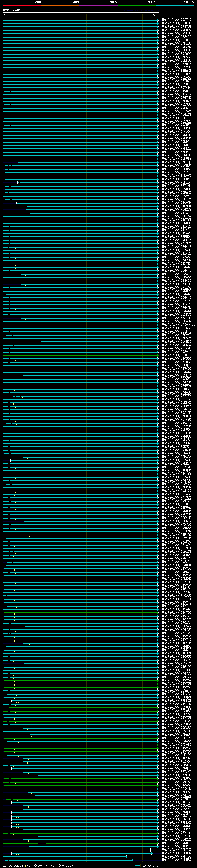Select the UniRef100_O22669 label
This screenshot has width=197, height=868.
(177, 328)
